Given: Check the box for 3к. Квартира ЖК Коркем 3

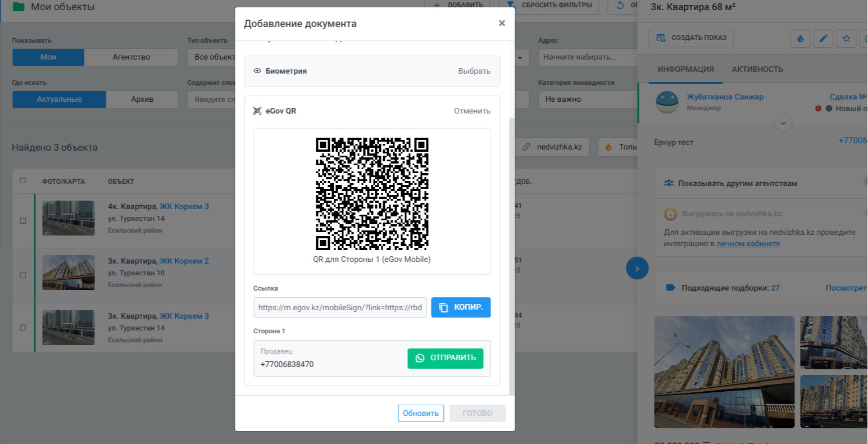Looking at the screenshot, I should pyautogui.click(x=23, y=328).
